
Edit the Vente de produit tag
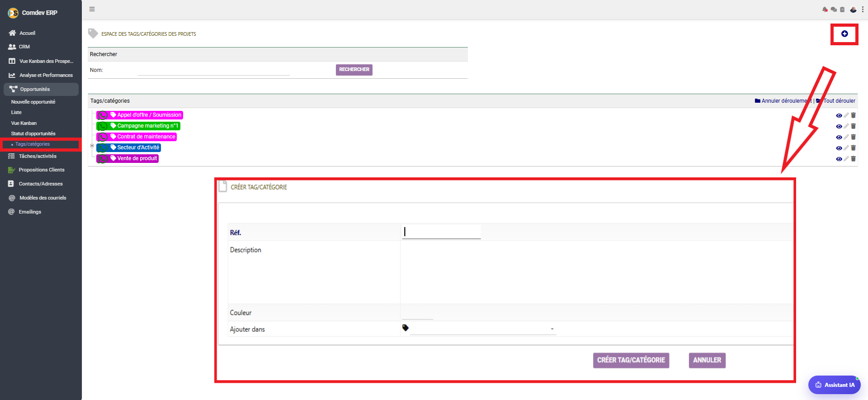[x=846, y=159]
